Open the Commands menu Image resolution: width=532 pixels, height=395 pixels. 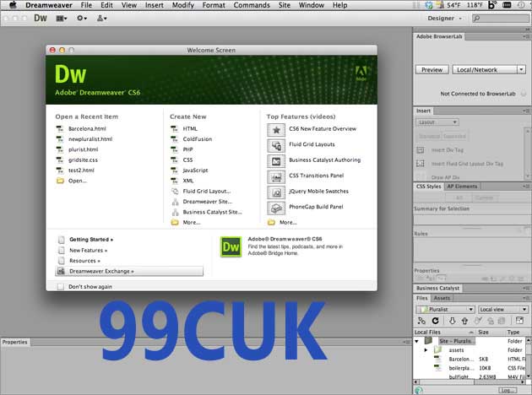click(x=252, y=5)
